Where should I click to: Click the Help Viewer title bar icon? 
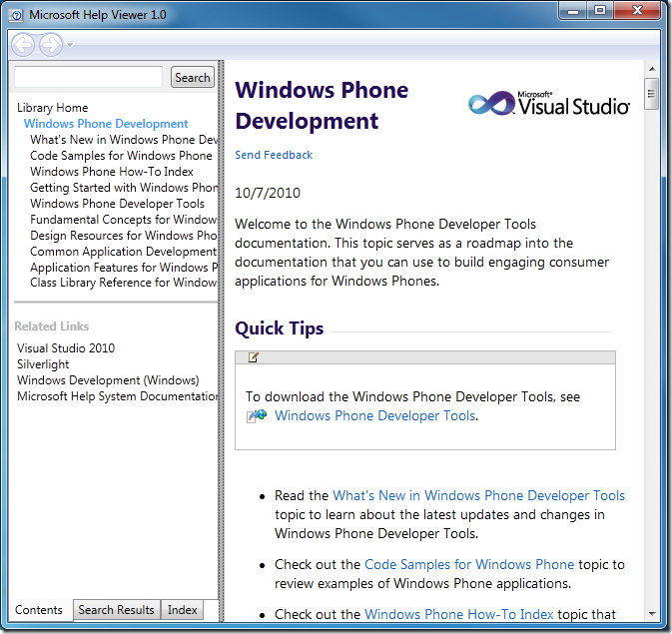coord(16,15)
